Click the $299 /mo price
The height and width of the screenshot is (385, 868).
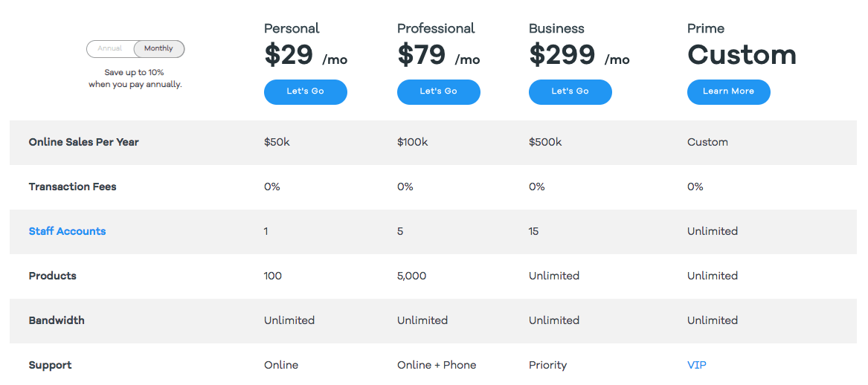579,55
